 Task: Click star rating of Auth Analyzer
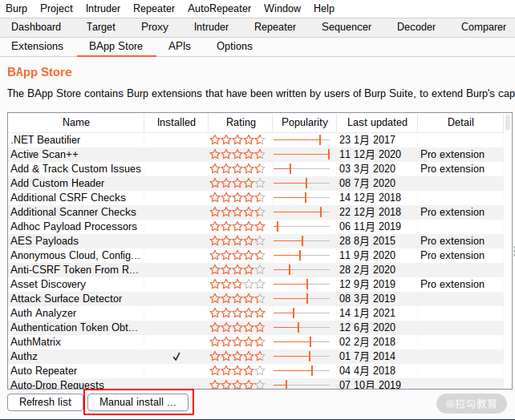237,313
